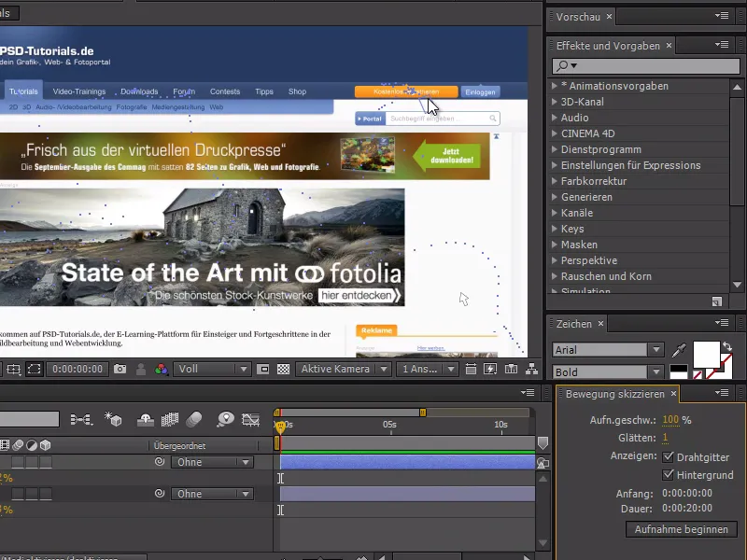Click the composition marker bin icon
This screenshot has height=560, width=747.
click(543, 443)
